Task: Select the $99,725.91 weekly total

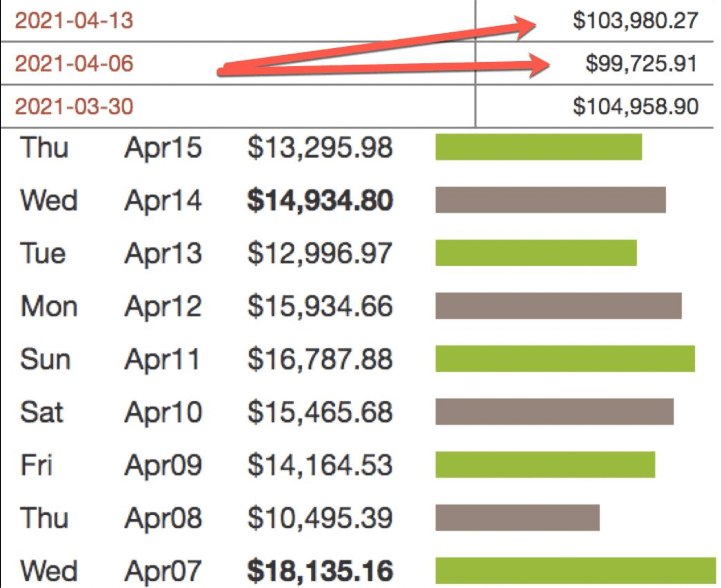Action: (x=641, y=64)
